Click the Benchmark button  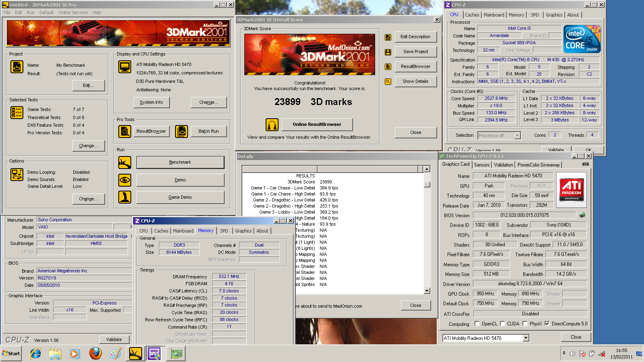pos(180,162)
